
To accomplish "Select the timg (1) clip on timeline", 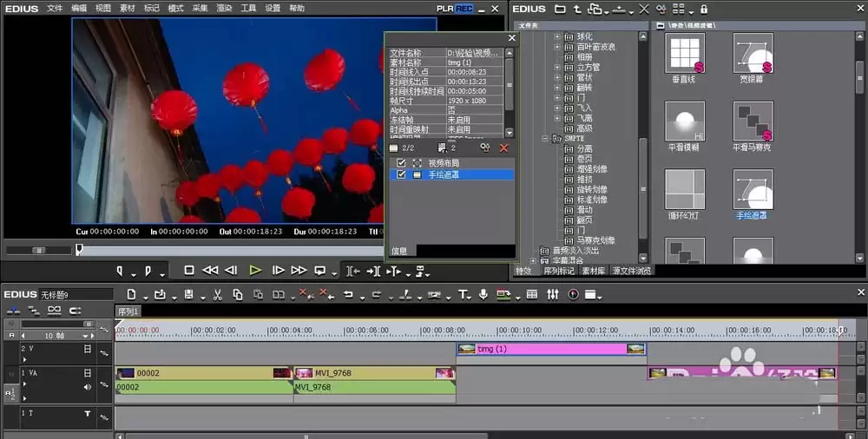I will [x=551, y=349].
